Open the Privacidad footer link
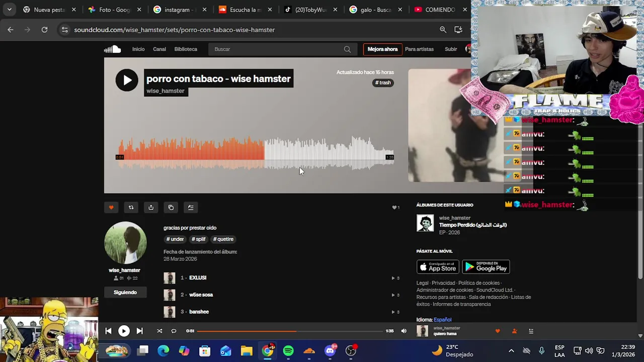The image size is (644, 362). click(x=443, y=283)
